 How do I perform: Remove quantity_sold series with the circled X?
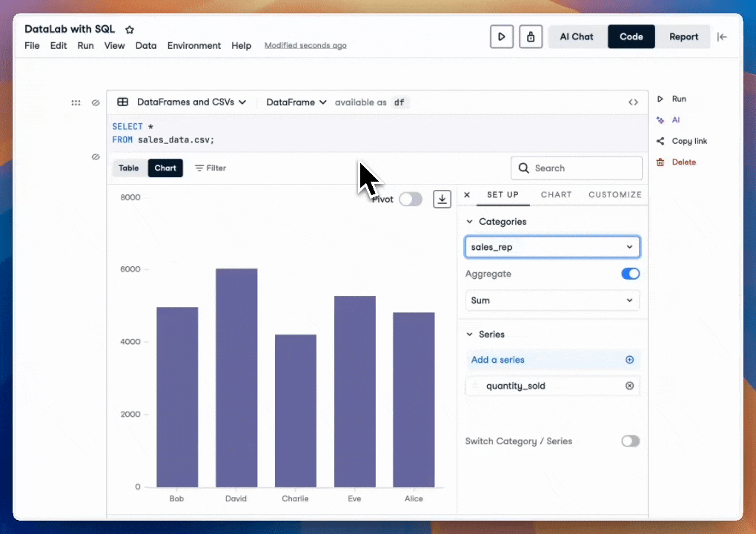629,386
